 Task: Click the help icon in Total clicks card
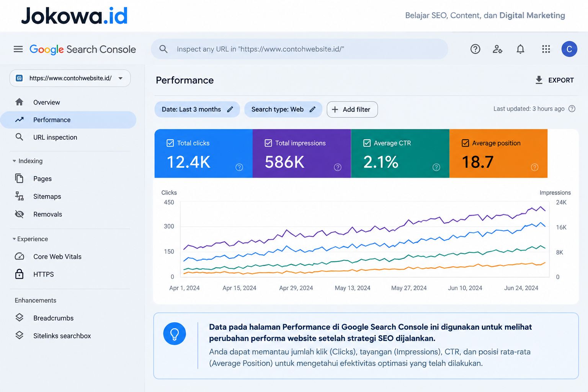[x=239, y=167]
